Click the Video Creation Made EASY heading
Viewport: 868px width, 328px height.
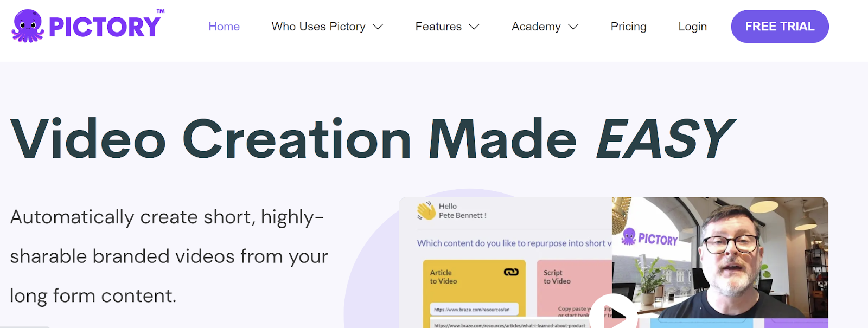point(372,139)
